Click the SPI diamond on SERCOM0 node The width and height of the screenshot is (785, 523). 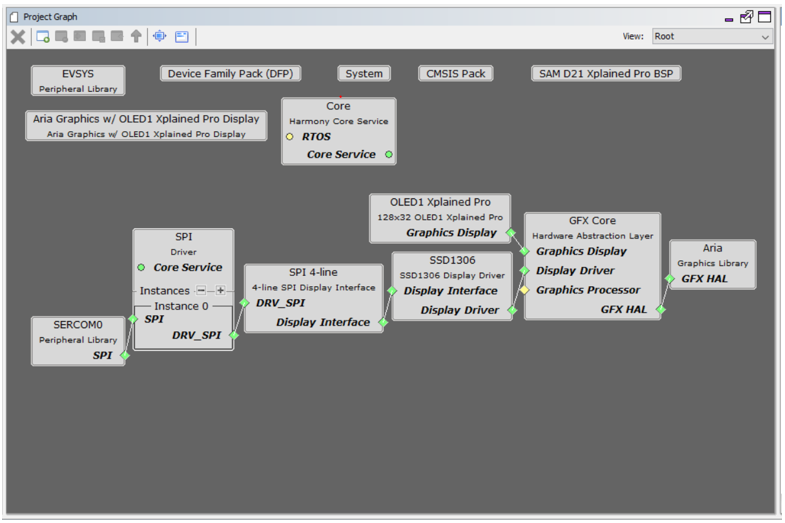coord(125,355)
